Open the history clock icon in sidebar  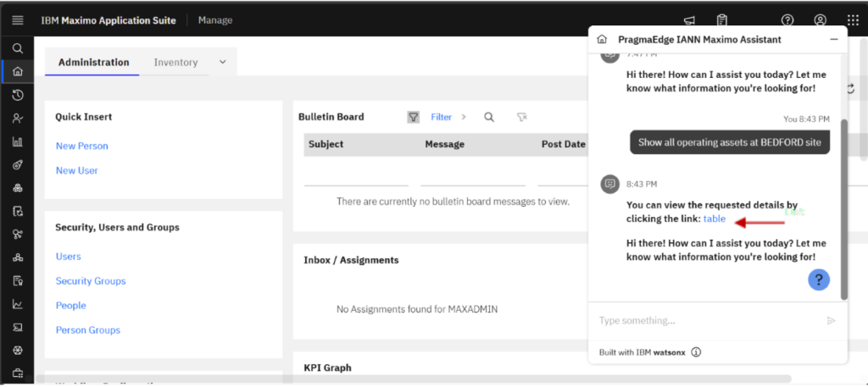coord(18,95)
